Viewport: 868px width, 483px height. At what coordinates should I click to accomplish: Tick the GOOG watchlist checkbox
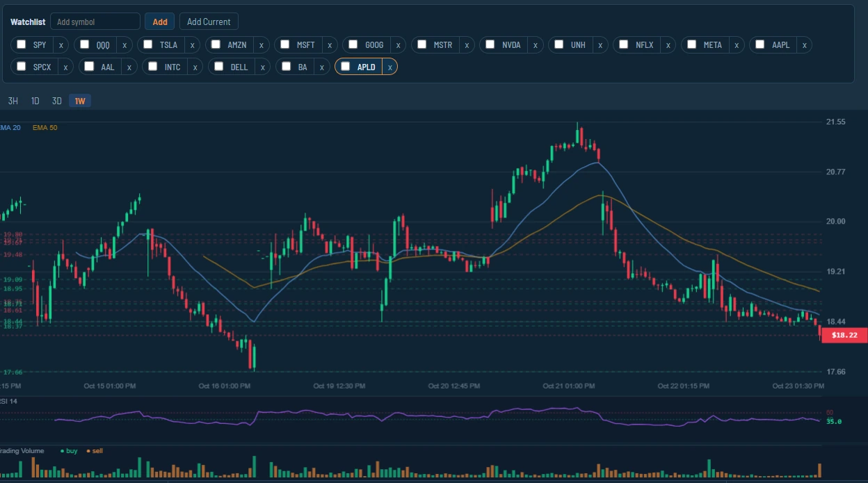(x=353, y=44)
